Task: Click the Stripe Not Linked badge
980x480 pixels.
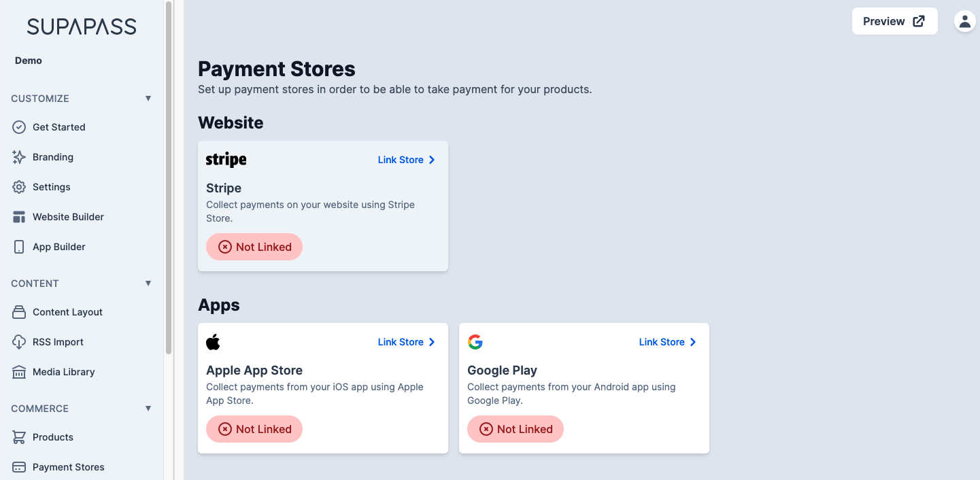Action: [x=254, y=247]
